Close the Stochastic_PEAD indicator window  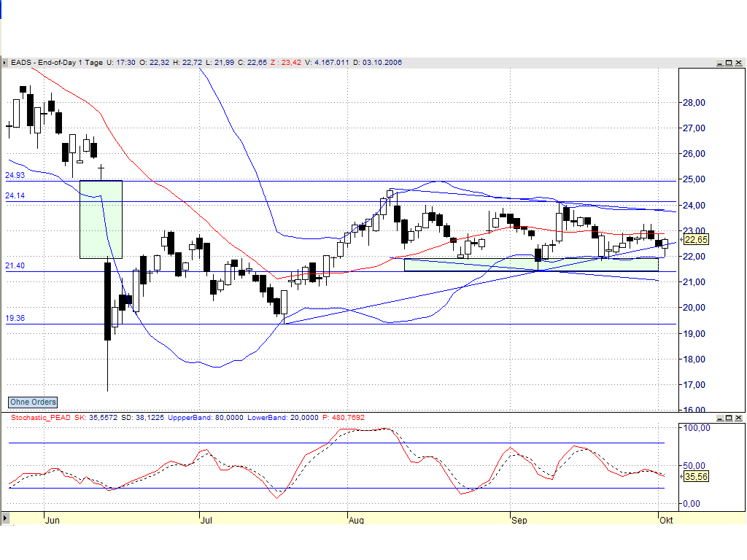click(740, 419)
